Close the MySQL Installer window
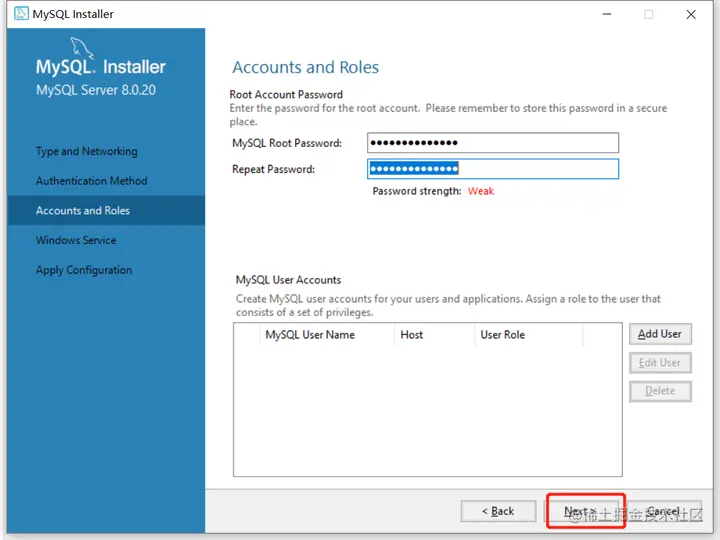Image resolution: width=720 pixels, height=540 pixels. point(691,14)
